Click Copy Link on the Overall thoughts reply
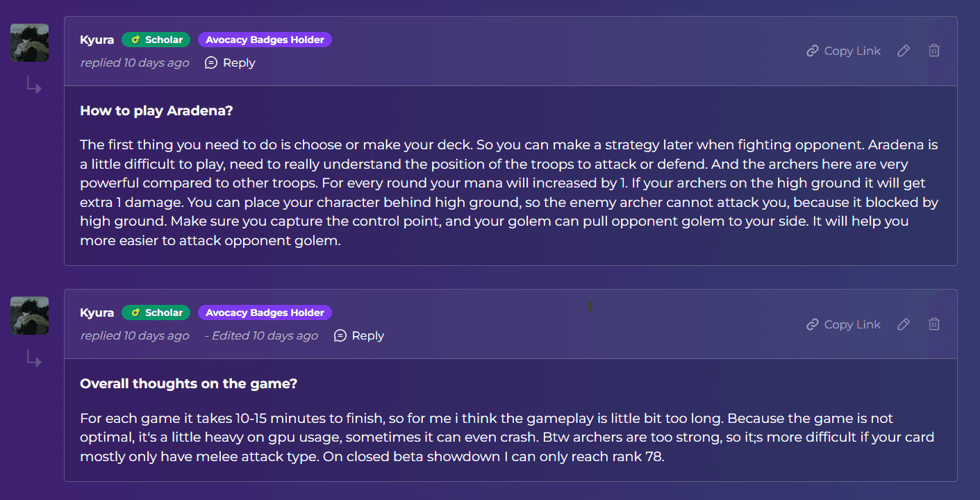Viewport: 980px width, 500px height. click(x=843, y=324)
